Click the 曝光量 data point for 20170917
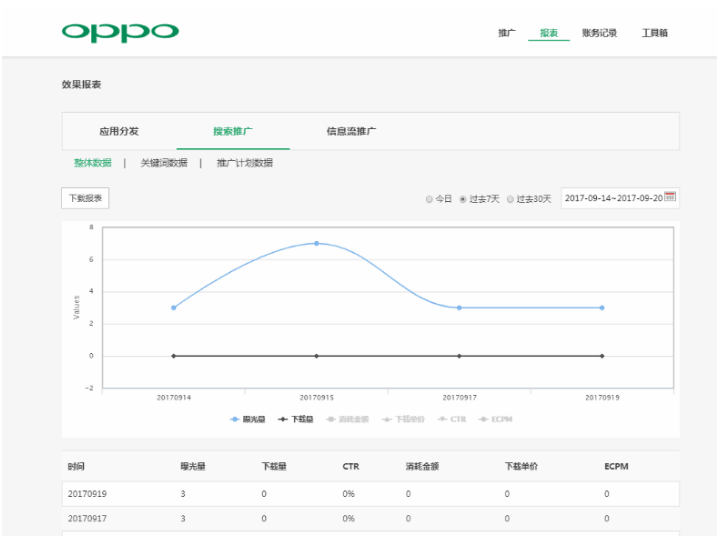Viewport: 722px width, 542px height. pyautogui.click(x=459, y=308)
